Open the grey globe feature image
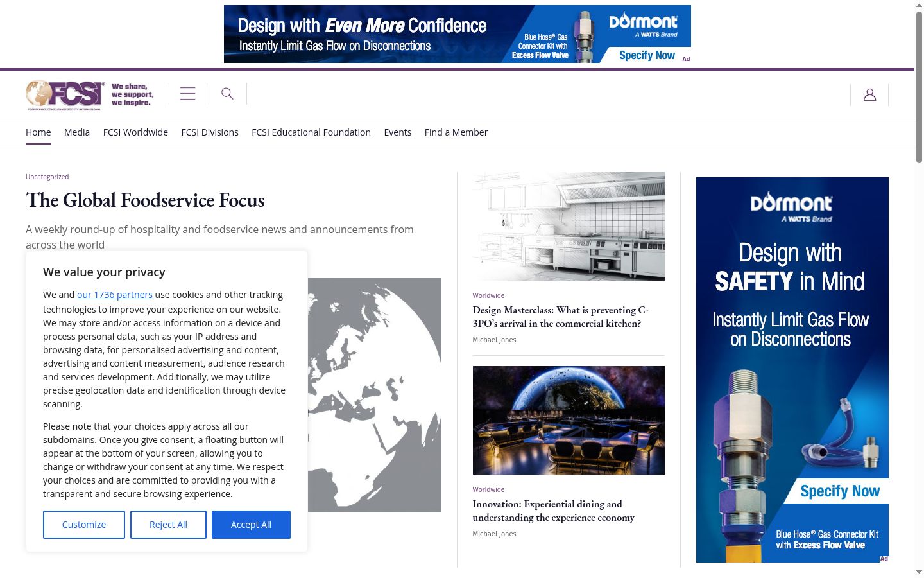Viewport: 924px width, 578px height. tap(375, 395)
